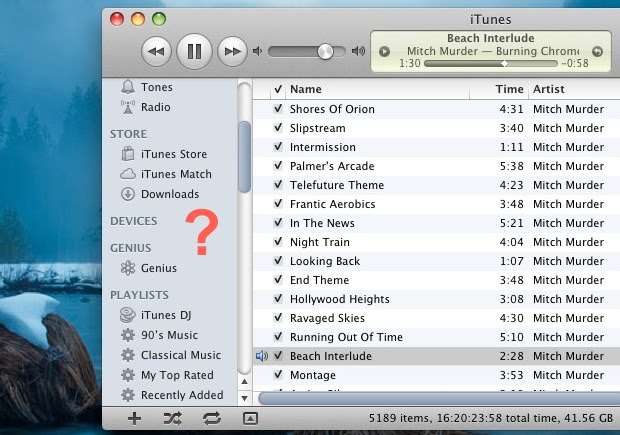
Task: Skip to next track button
Action: coord(232,51)
